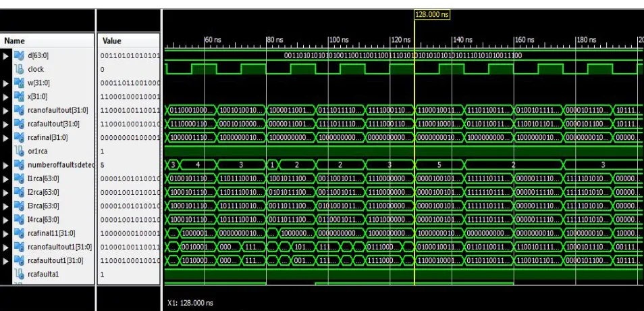The height and width of the screenshot is (311, 644).
Task: Click clock value '0' in Value column
Action: [x=102, y=70]
